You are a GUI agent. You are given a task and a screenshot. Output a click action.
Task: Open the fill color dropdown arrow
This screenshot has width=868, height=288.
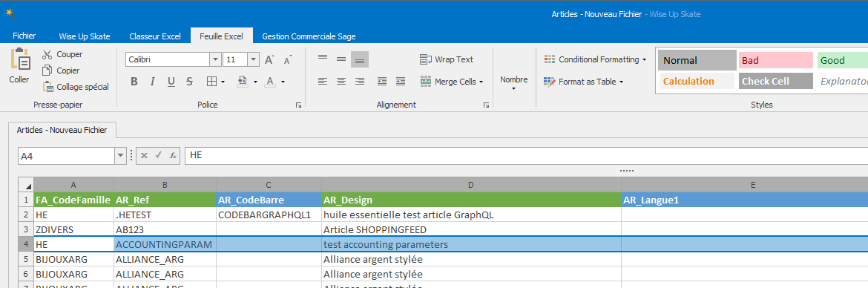[255, 82]
